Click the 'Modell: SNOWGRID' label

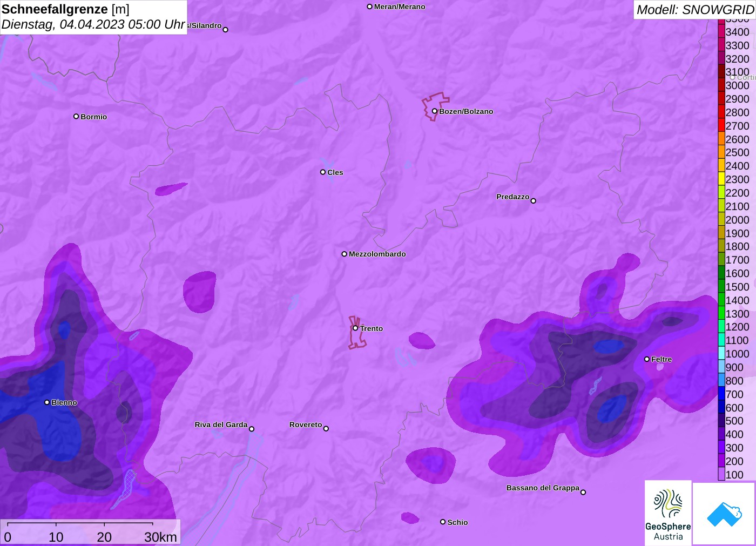click(x=695, y=10)
